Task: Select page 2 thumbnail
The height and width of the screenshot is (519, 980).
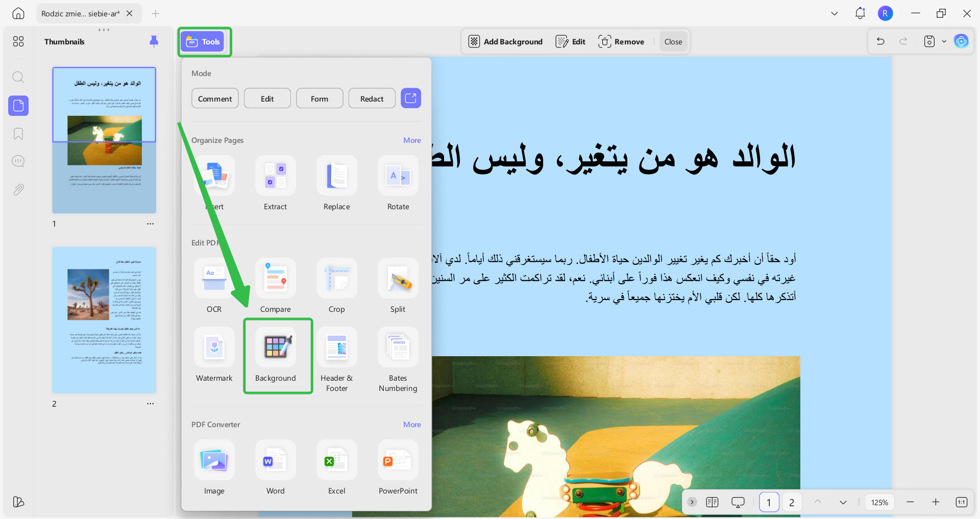Action: click(104, 320)
